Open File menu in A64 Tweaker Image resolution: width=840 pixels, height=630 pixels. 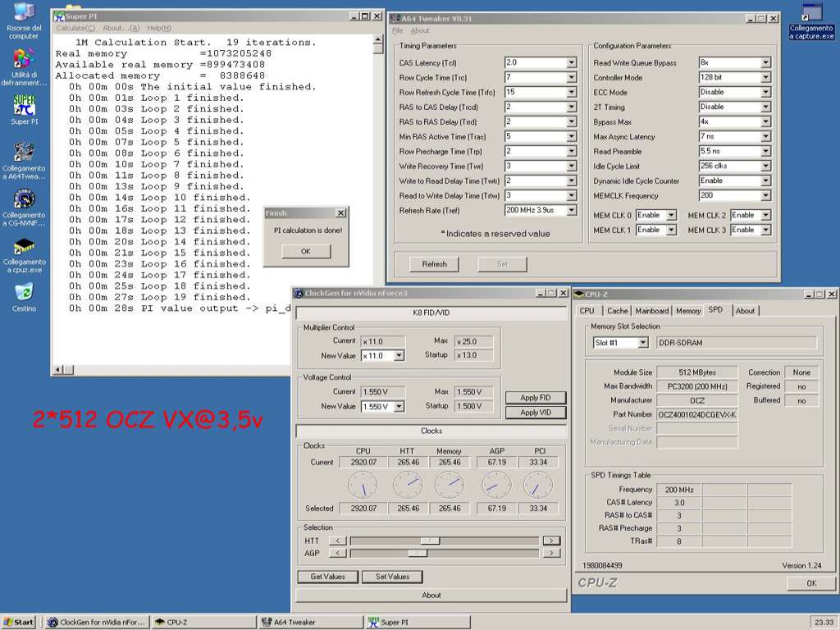(x=398, y=30)
